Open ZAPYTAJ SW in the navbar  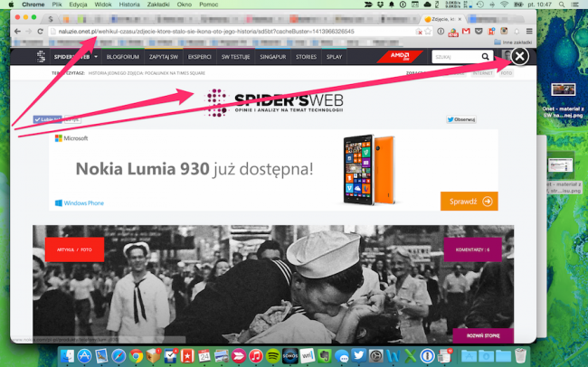coord(164,57)
